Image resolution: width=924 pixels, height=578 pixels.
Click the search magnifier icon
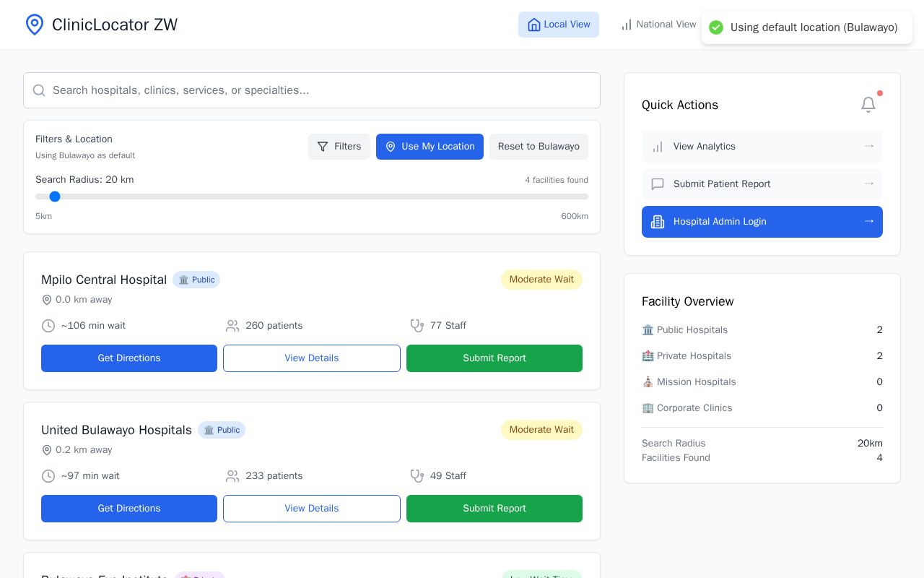[x=39, y=90]
